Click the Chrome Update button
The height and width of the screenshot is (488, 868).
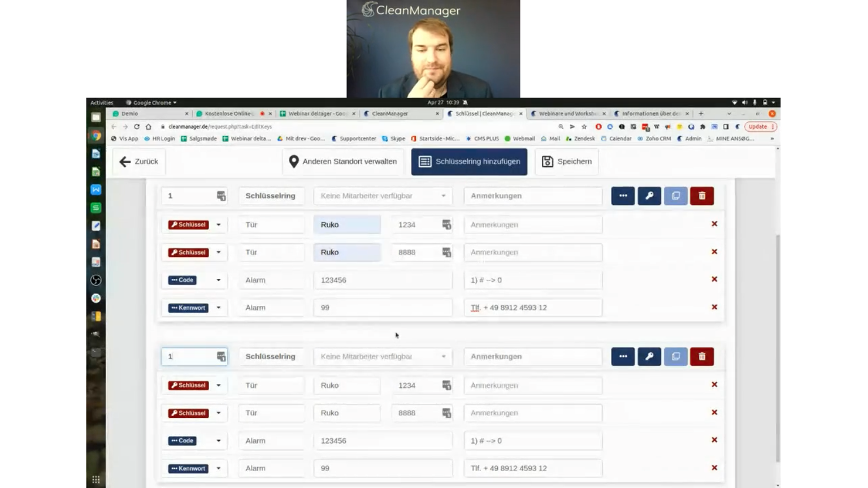(761, 127)
